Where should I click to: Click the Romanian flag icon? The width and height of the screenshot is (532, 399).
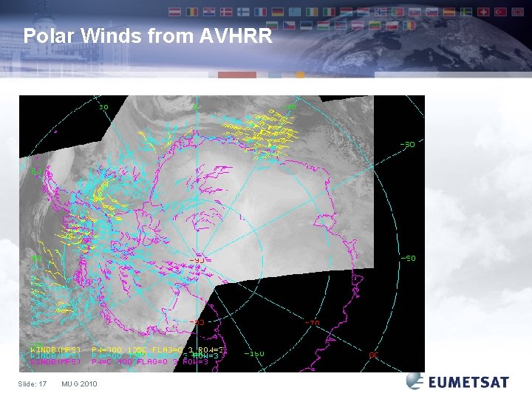(409, 25)
